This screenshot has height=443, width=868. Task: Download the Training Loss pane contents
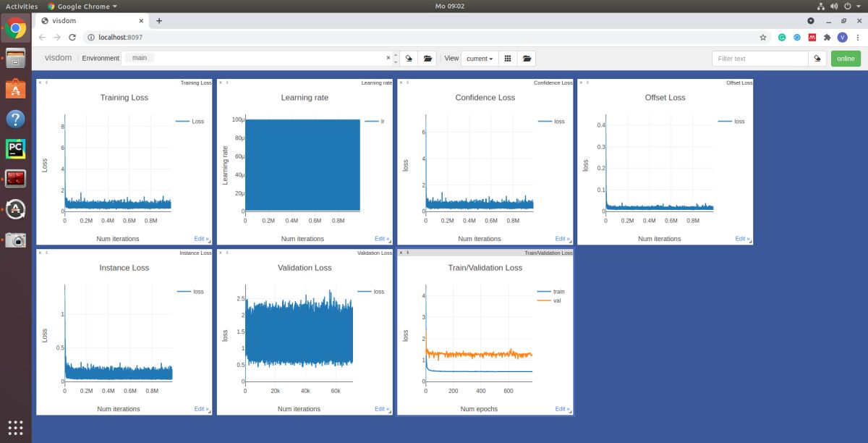46,82
